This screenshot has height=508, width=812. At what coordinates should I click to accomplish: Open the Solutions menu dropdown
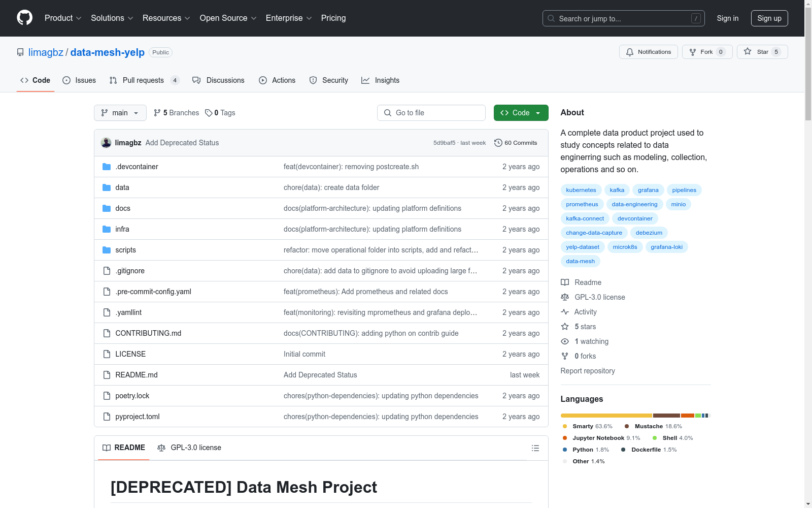tap(112, 18)
